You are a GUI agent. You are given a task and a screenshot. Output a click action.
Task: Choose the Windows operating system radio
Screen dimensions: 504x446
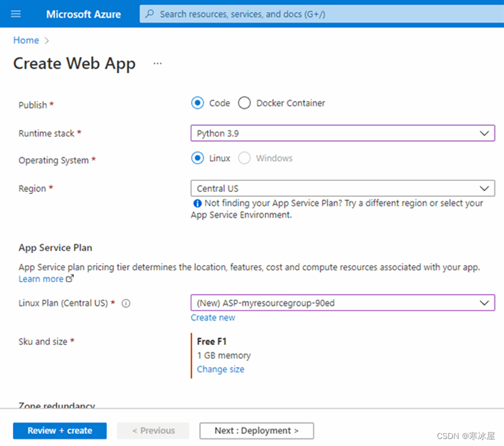pos(244,158)
